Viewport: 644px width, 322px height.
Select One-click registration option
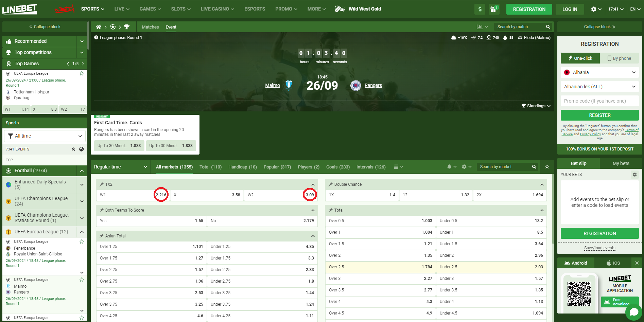point(580,58)
